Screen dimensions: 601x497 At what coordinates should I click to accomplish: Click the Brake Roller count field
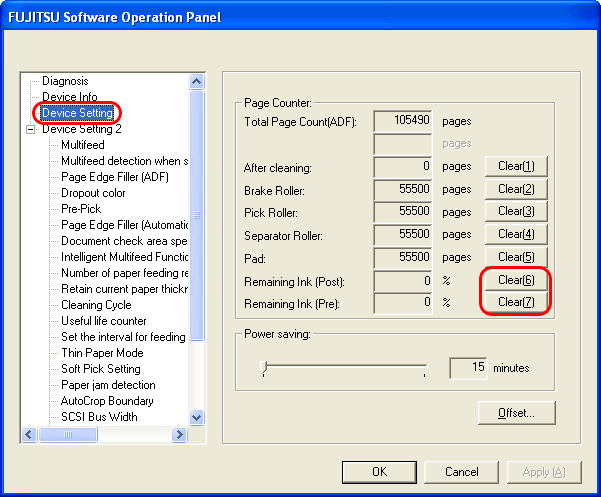coord(403,190)
